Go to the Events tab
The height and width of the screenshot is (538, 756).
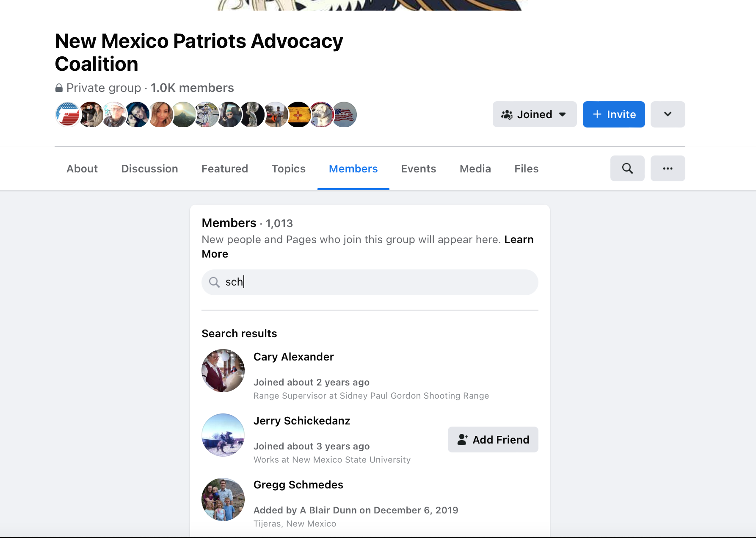click(x=418, y=169)
